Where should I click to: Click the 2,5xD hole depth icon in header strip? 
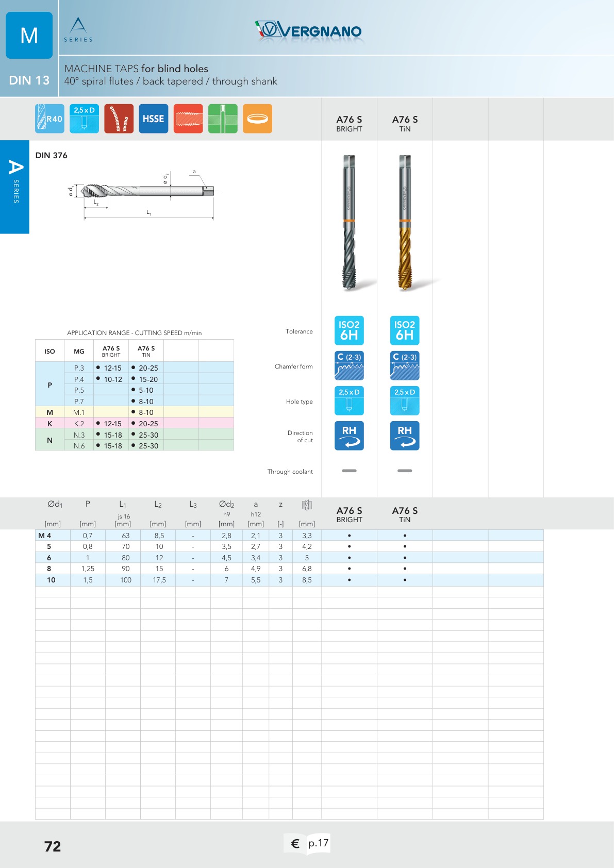pos(84,119)
